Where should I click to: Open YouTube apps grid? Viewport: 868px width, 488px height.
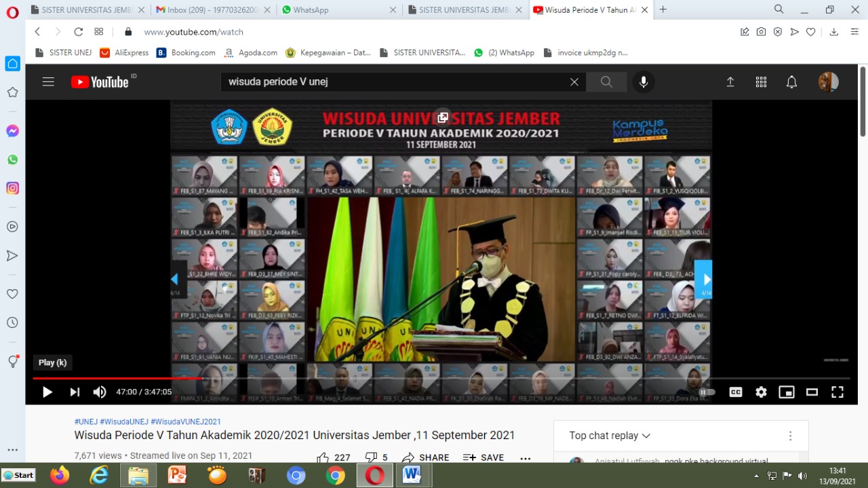[761, 82]
